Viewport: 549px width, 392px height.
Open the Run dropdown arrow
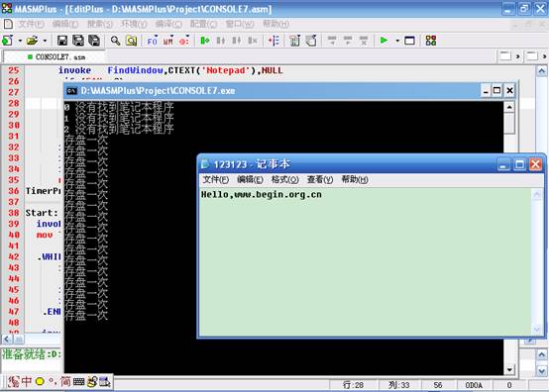[x=397, y=41]
